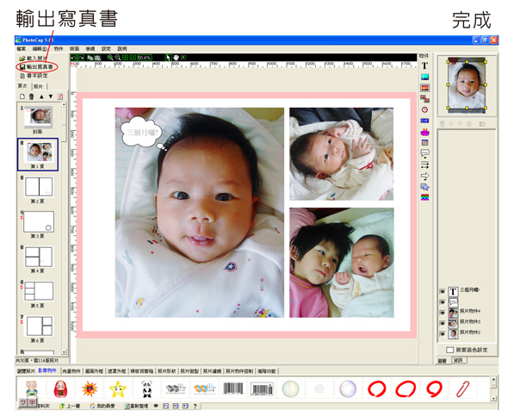Open the 說明 help menu
This screenshot has height=416, width=532.
pos(121,49)
